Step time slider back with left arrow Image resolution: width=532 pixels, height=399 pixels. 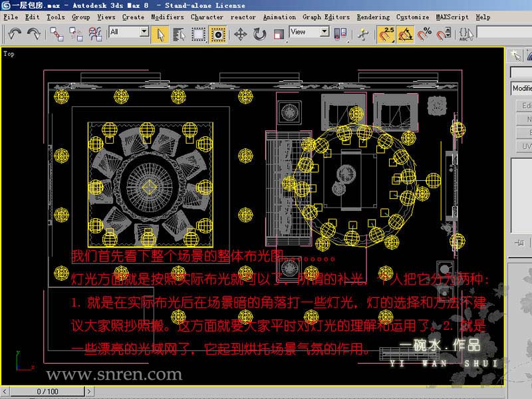5,392
